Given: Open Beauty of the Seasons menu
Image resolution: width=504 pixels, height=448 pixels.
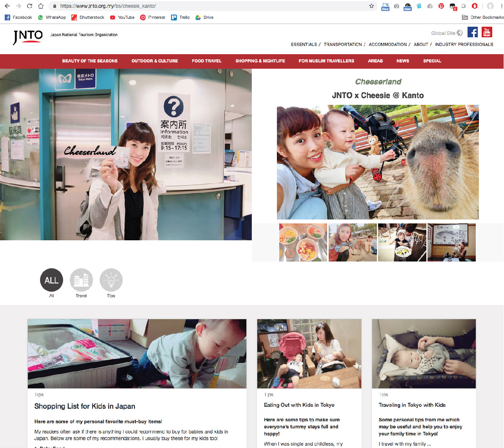Looking at the screenshot, I should click(90, 61).
